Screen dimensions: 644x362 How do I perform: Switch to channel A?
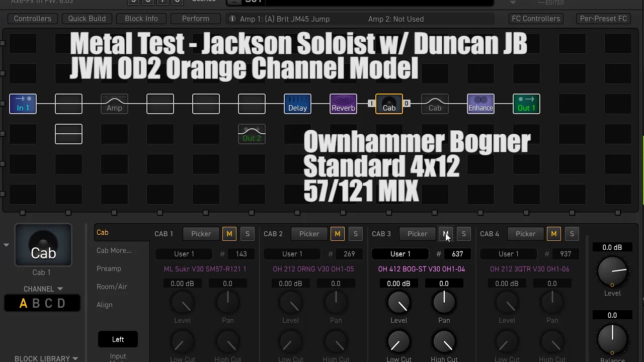(23, 303)
